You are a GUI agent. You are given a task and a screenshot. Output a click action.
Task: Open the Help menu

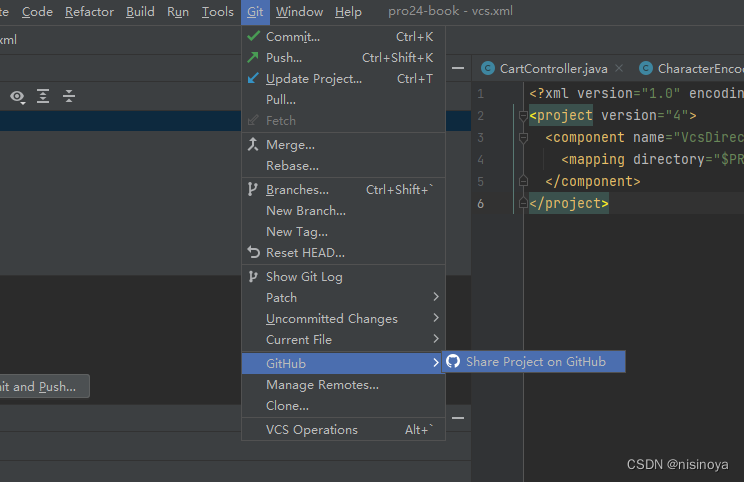pyautogui.click(x=348, y=12)
